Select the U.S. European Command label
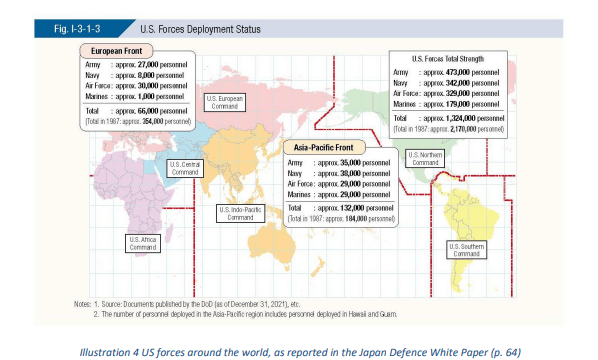The height and width of the screenshot is (360, 598). click(225, 102)
